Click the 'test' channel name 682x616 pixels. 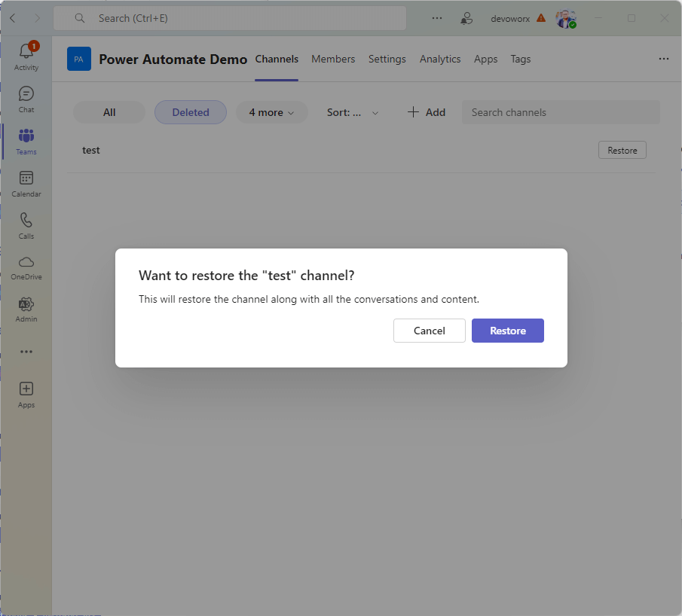click(91, 150)
